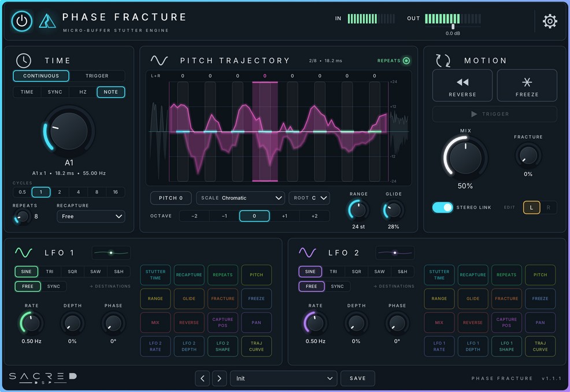Click the Time section clock icon
This screenshot has height=392, width=570.
click(x=24, y=60)
